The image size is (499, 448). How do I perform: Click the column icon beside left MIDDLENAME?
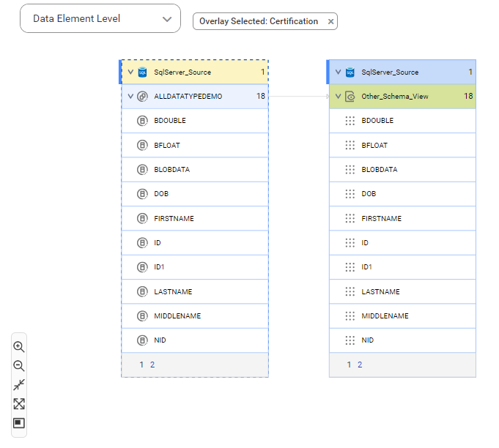pyautogui.click(x=142, y=316)
